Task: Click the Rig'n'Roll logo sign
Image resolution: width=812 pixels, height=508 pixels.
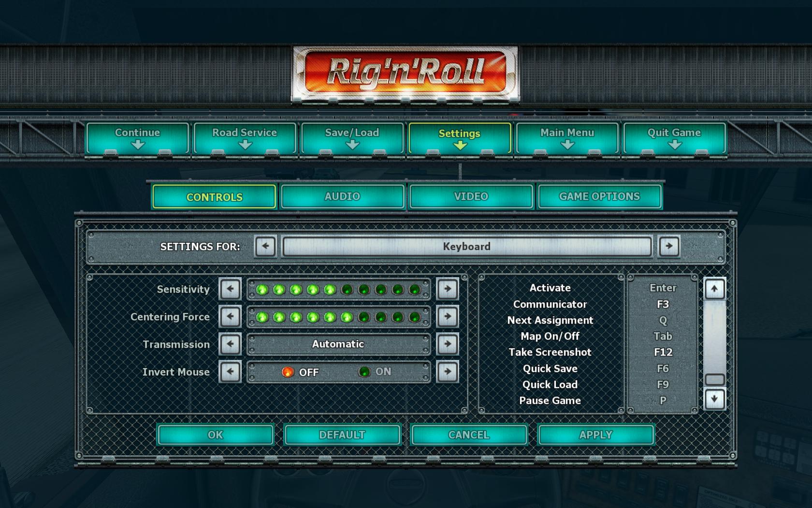Action: pyautogui.click(x=405, y=74)
